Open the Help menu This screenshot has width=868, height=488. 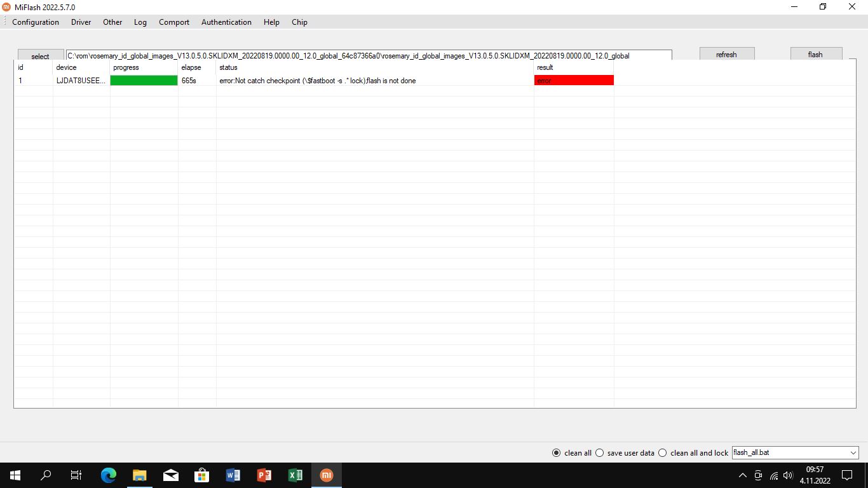271,22
